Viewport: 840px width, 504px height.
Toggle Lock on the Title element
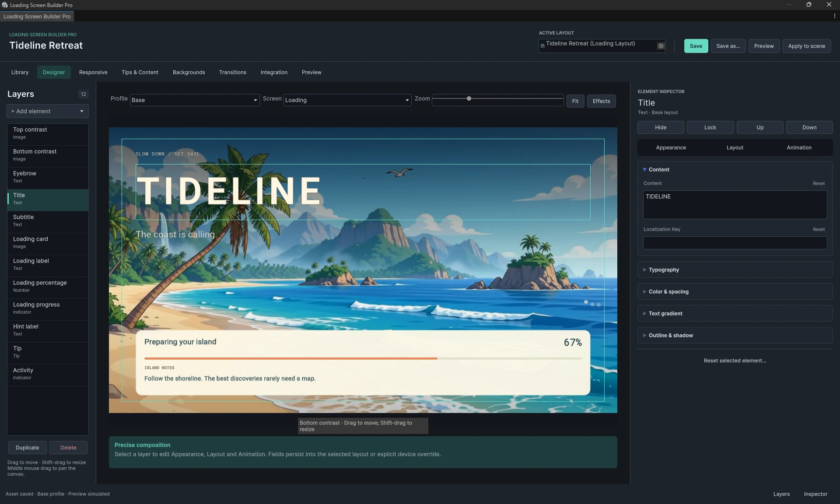pyautogui.click(x=710, y=127)
